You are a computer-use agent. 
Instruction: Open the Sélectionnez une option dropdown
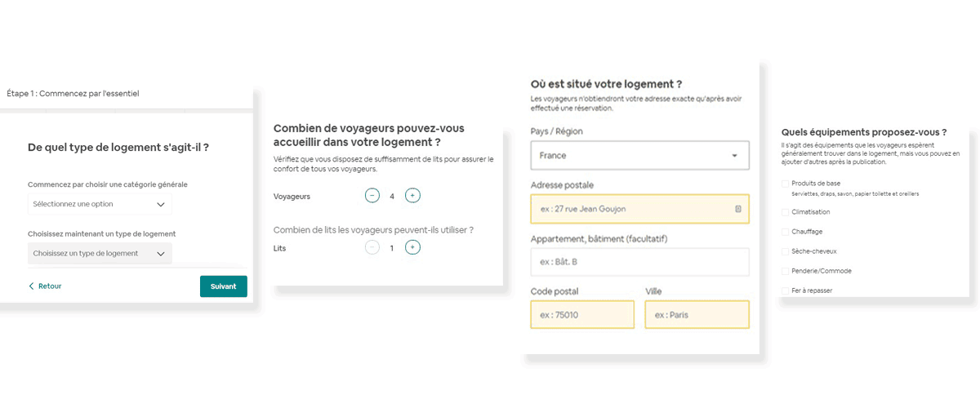[x=100, y=204]
